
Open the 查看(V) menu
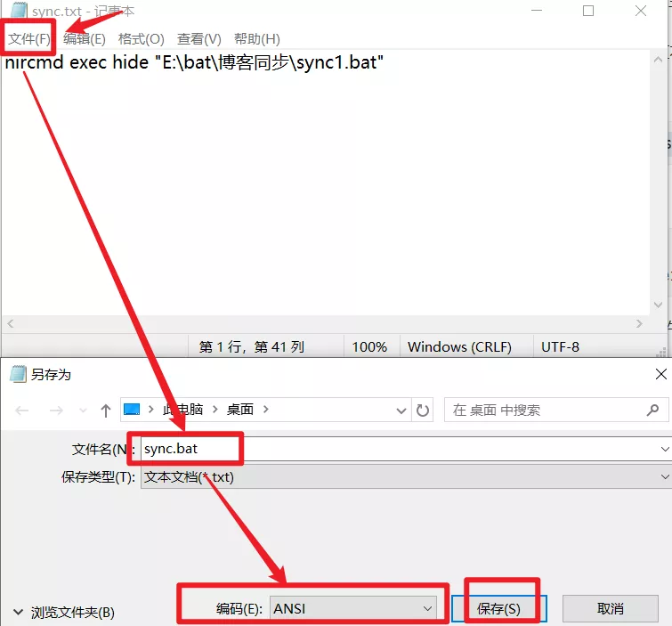click(198, 39)
